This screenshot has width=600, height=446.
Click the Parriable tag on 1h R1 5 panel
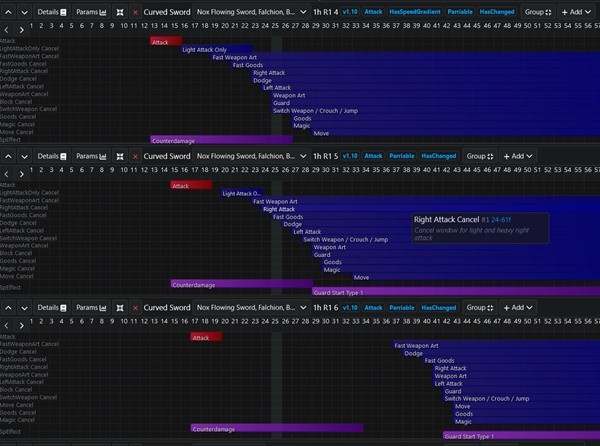click(x=399, y=156)
